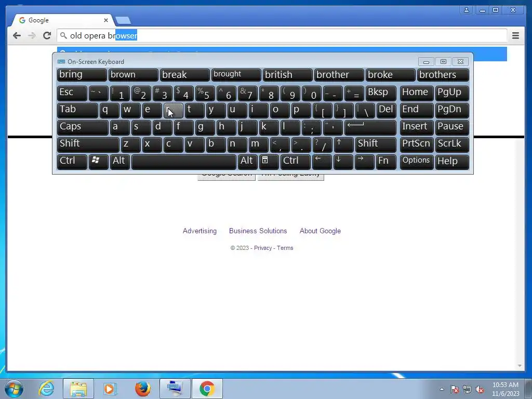532x399 pixels.
Task: Tap the Windows logo key on keyboard
Action: point(98,162)
